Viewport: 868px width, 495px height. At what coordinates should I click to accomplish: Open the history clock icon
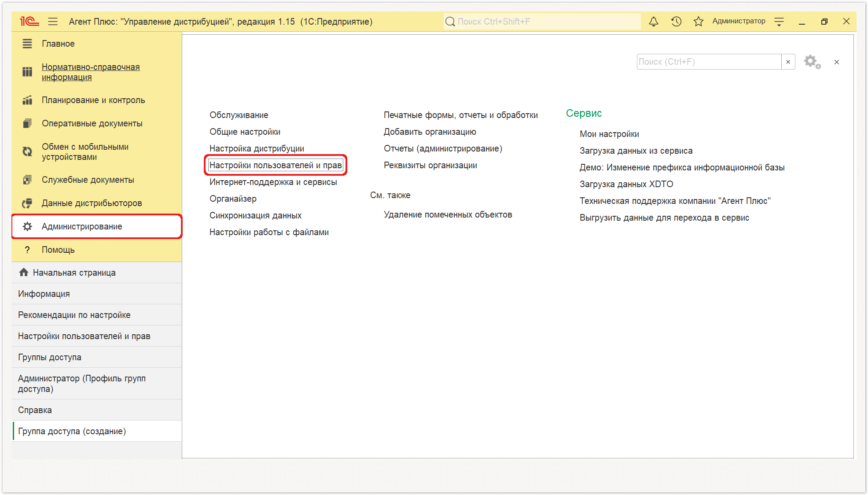click(x=676, y=21)
